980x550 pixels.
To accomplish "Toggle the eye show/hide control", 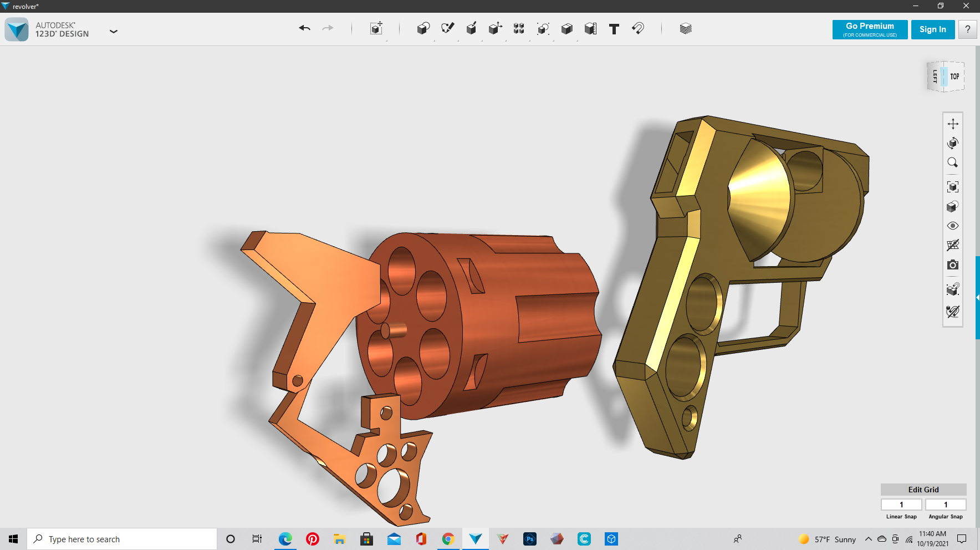I will (952, 226).
